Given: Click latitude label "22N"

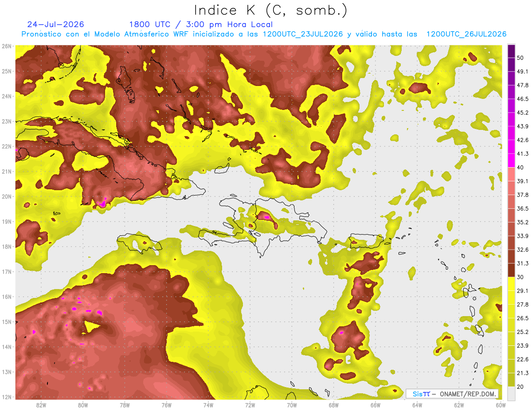Looking at the screenshot, I should coord(6,146).
